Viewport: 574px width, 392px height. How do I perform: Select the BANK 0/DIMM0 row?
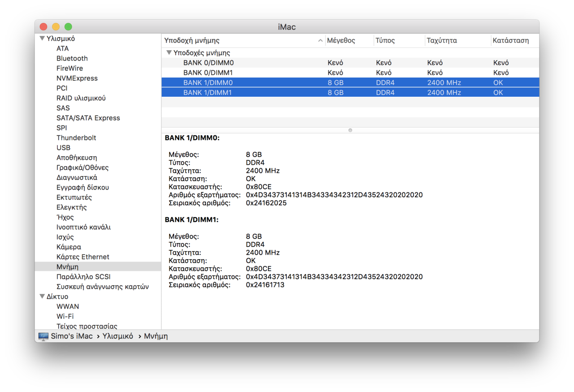pyautogui.click(x=350, y=63)
